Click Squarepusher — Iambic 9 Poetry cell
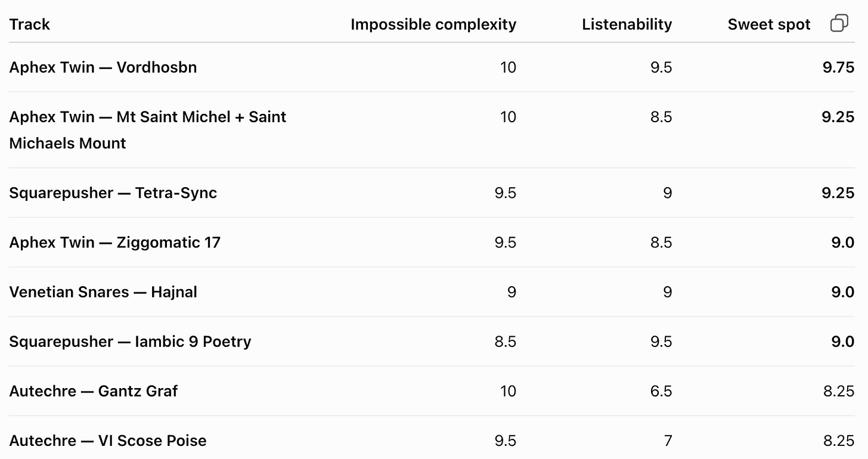The height and width of the screenshot is (459, 868). [x=130, y=342]
